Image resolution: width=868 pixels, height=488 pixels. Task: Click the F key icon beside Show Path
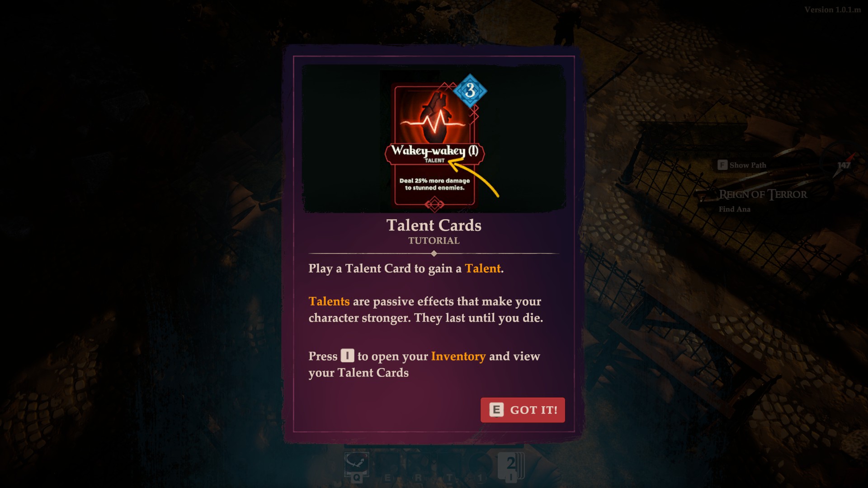click(722, 165)
